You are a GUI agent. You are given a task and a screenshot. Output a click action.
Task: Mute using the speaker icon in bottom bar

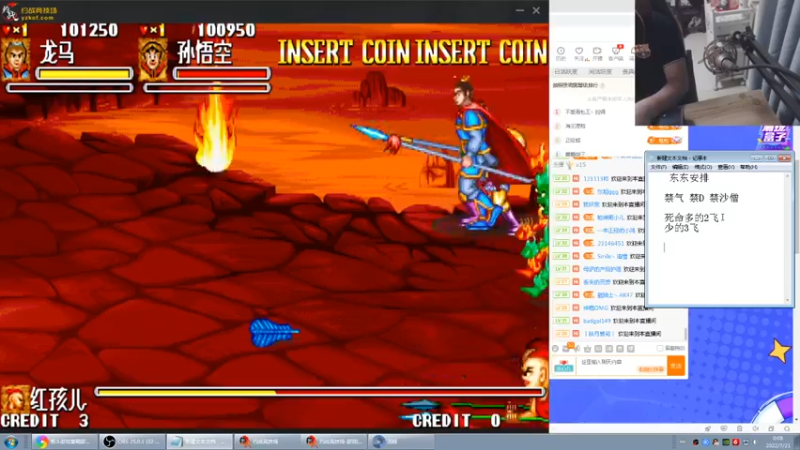[755, 429]
